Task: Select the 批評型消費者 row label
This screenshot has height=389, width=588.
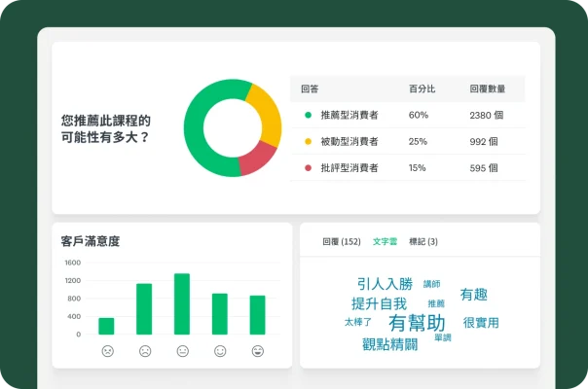Action: 349,168
